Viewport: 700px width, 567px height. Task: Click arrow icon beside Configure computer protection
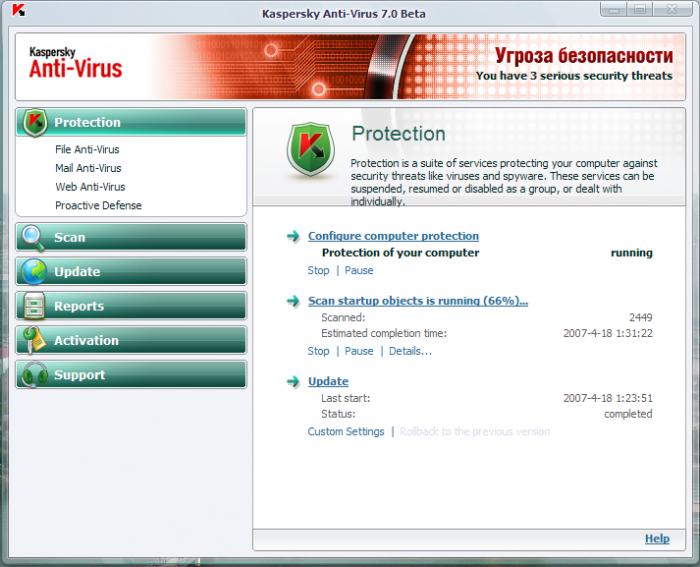tap(293, 236)
